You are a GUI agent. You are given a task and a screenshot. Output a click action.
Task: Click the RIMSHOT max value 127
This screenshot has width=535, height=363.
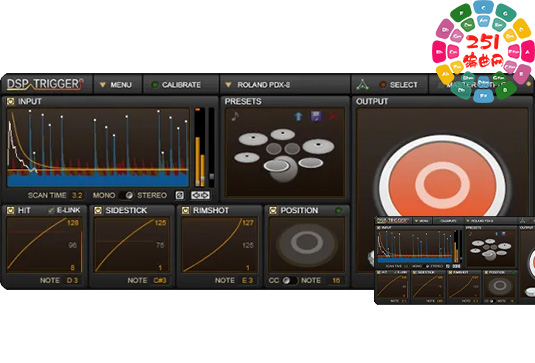pos(248,223)
